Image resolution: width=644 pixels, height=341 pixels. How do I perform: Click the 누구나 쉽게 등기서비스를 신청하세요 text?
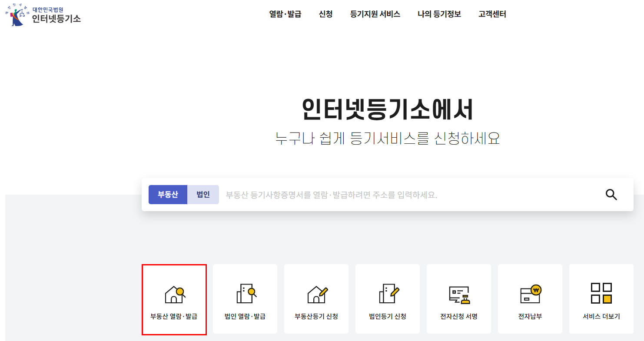[388, 138]
